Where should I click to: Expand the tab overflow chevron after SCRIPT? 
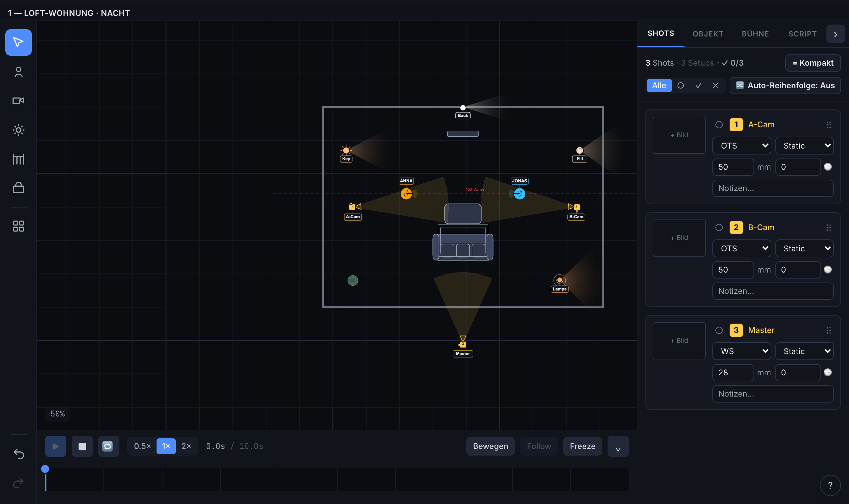835,34
